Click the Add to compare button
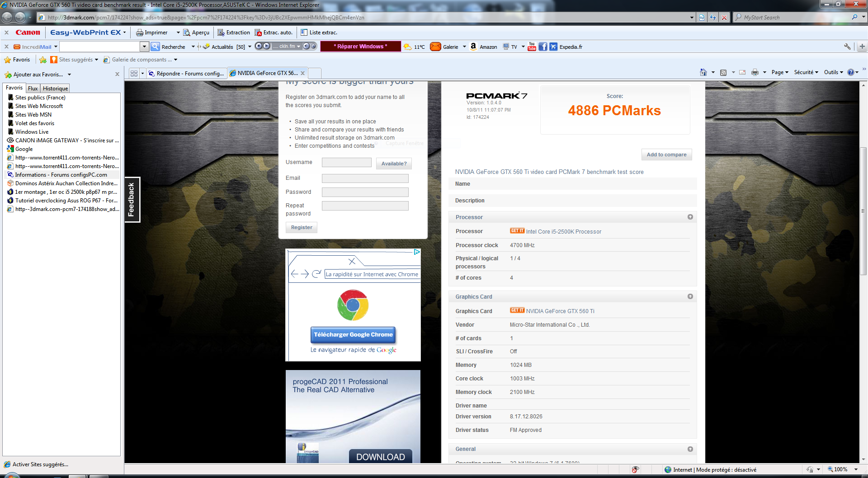This screenshot has height=478, width=868. click(x=666, y=155)
